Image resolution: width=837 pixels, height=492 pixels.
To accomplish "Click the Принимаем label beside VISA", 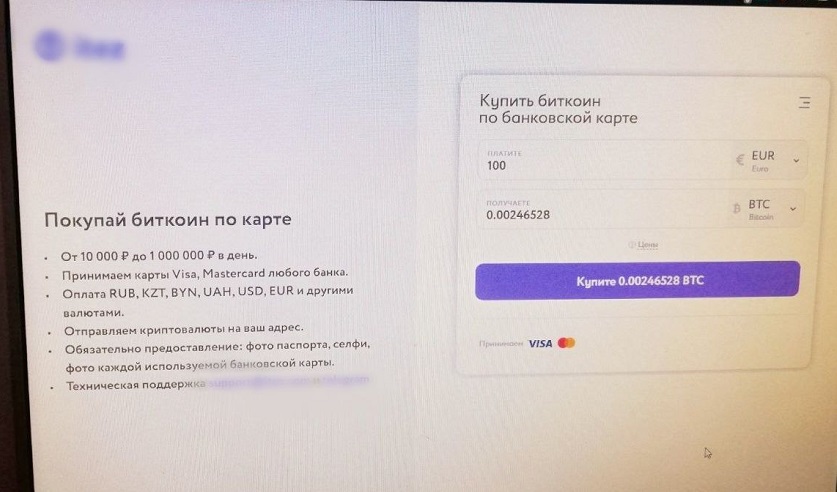I will (x=501, y=344).
